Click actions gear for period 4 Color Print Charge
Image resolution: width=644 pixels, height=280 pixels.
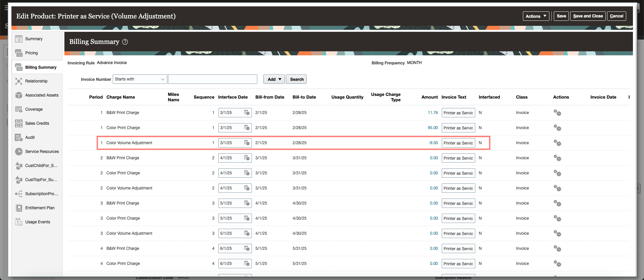(557, 264)
